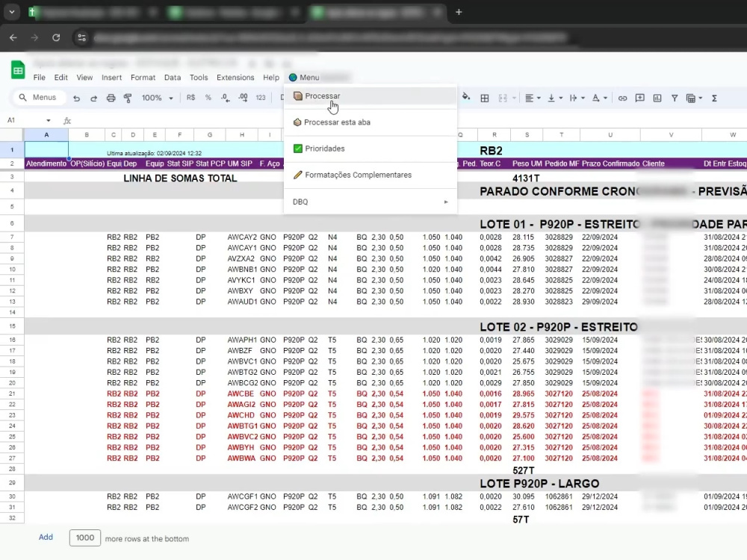Increase decimal places
This screenshot has height=560, width=747.
[x=243, y=98]
